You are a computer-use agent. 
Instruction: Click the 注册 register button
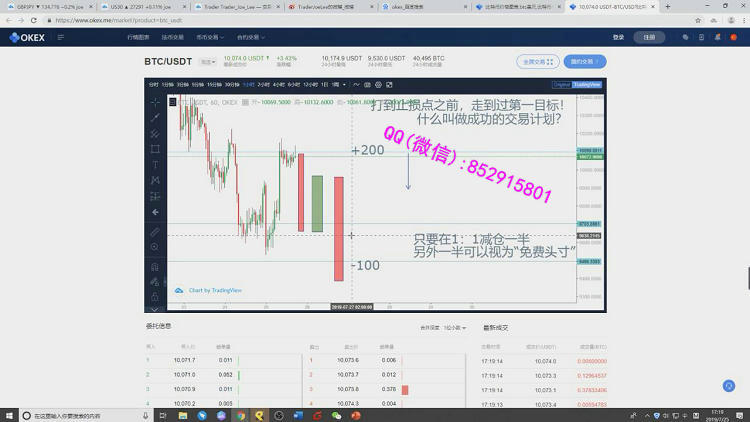649,37
